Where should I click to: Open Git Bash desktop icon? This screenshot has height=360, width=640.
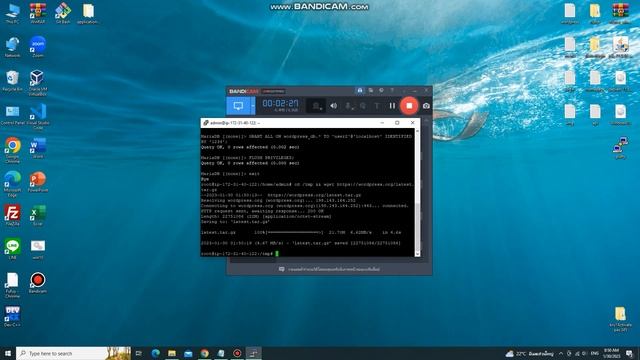coord(63,13)
